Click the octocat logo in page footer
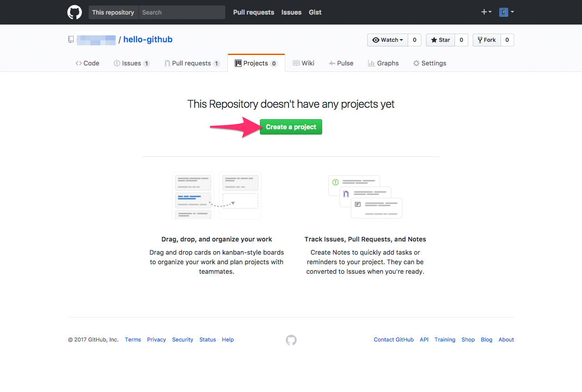The width and height of the screenshot is (582, 392). (291, 340)
